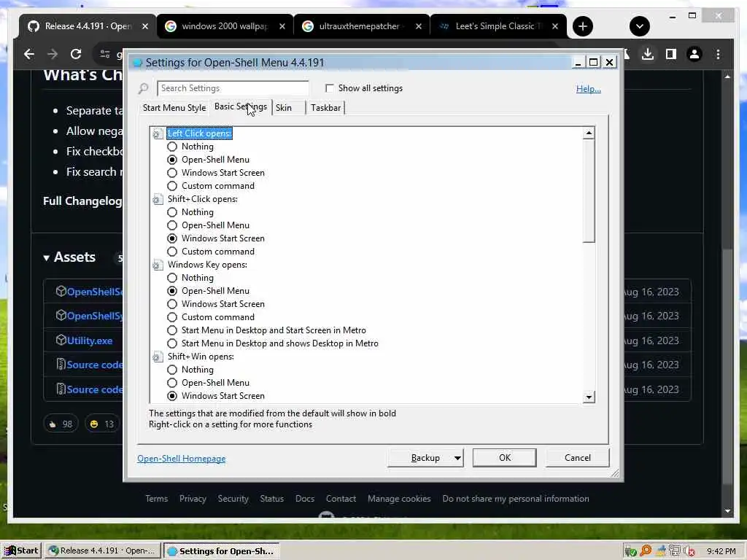
Task: Select Nothing under Left Click opens
Action: coord(172,147)
